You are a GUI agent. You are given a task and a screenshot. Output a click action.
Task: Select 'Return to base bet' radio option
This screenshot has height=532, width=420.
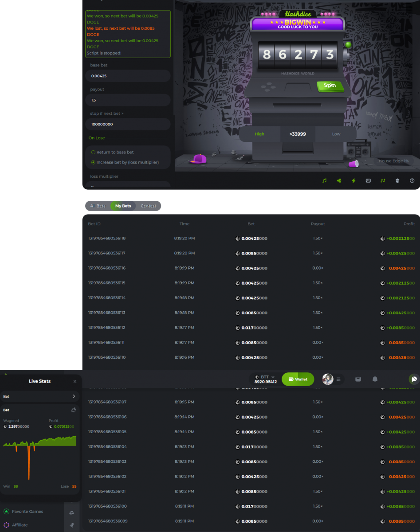(94, 152)
